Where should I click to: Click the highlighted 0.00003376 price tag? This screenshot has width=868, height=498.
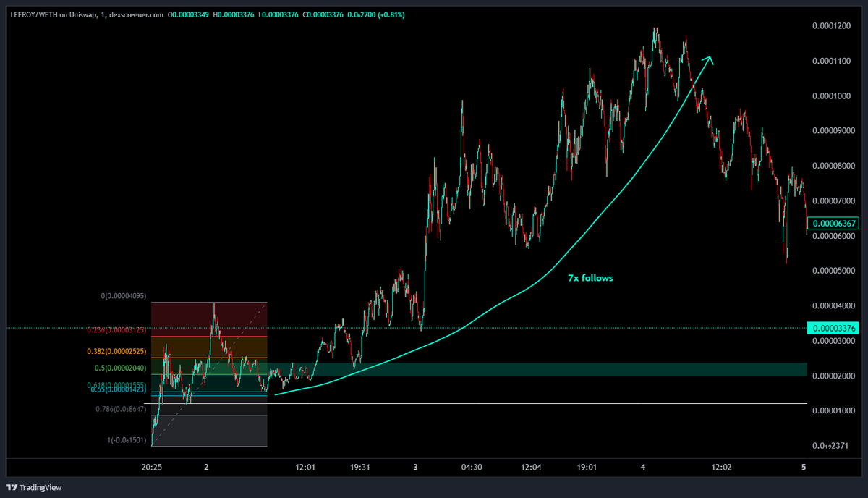(x=833, y=329)
